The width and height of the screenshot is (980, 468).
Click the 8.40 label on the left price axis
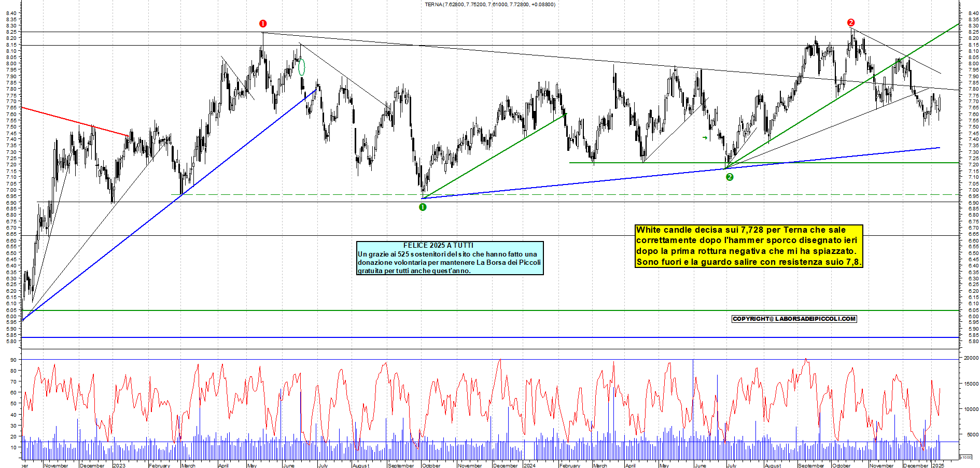pyautogui.click(x=12, y=13)
